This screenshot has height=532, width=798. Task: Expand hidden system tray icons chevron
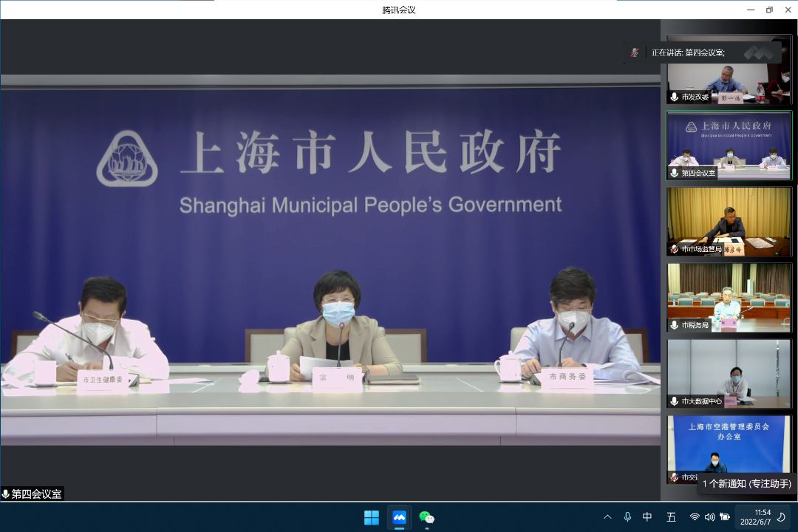click(607, 517)
